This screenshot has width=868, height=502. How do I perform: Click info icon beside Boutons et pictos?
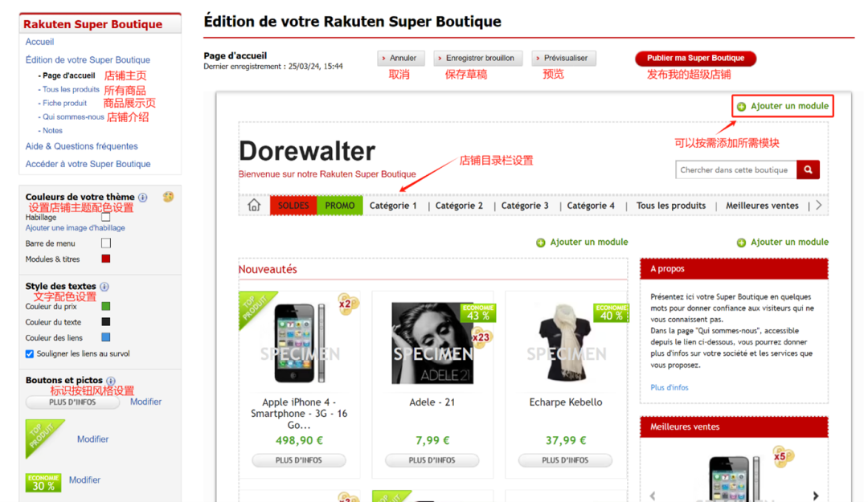[x=111, y=381]
